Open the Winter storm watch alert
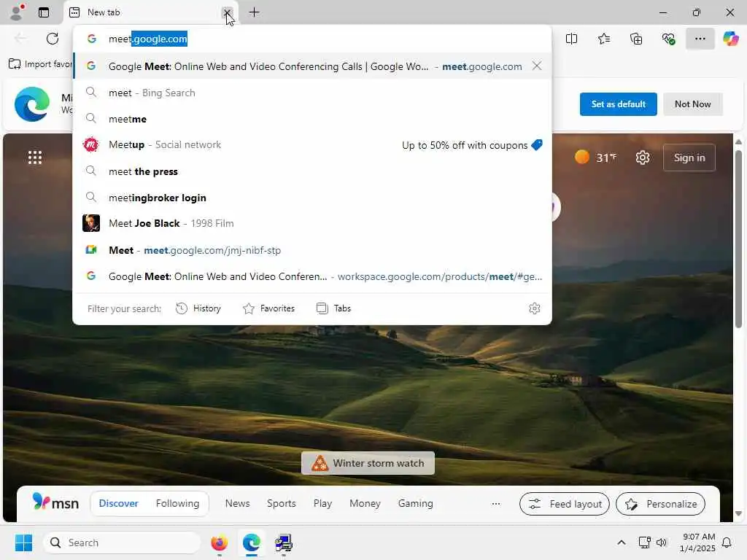This screenshot has height=560, width=747. pyautogui.click(x=368, y=463)
